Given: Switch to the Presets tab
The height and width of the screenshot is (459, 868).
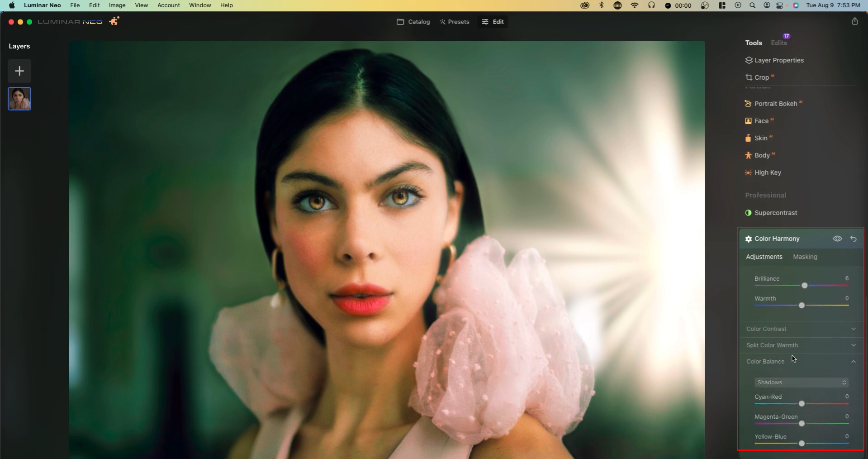Looking at the screenshot, I should coord(455,22).
